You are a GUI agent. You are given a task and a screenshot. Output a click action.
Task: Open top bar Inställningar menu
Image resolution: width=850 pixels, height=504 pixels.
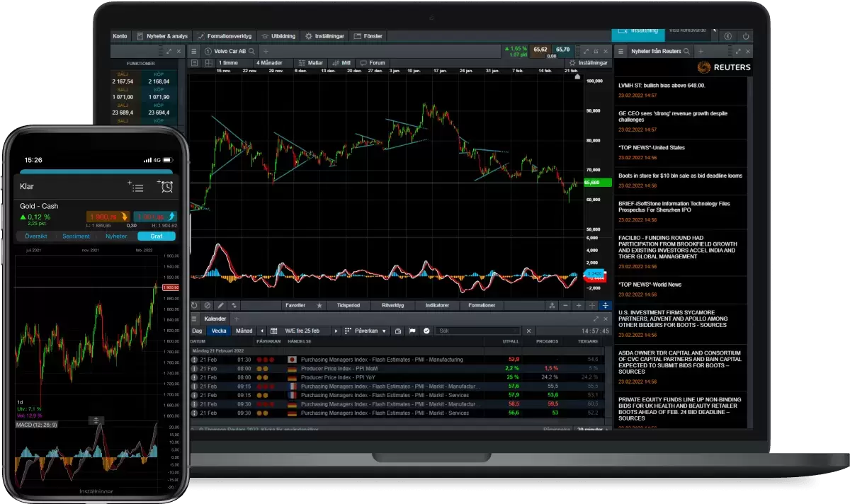[325, 36]
